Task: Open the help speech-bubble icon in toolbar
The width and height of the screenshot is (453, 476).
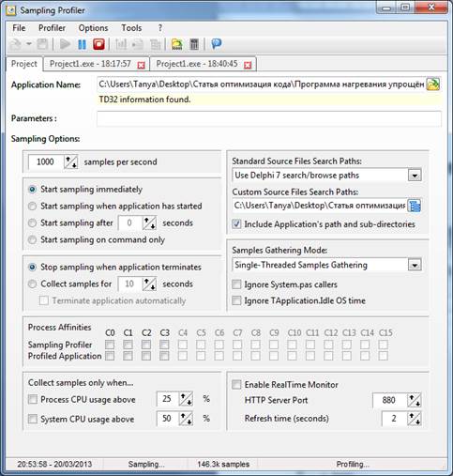Action: pos(217,44)
